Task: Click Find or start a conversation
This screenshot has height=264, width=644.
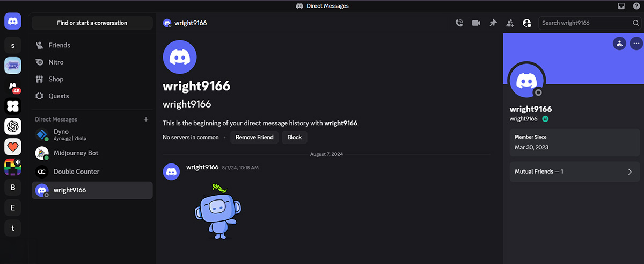Action: [x=92, y=23]
